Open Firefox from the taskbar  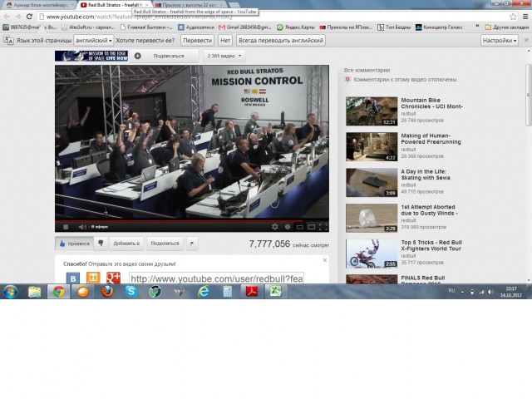click(106, 292)
